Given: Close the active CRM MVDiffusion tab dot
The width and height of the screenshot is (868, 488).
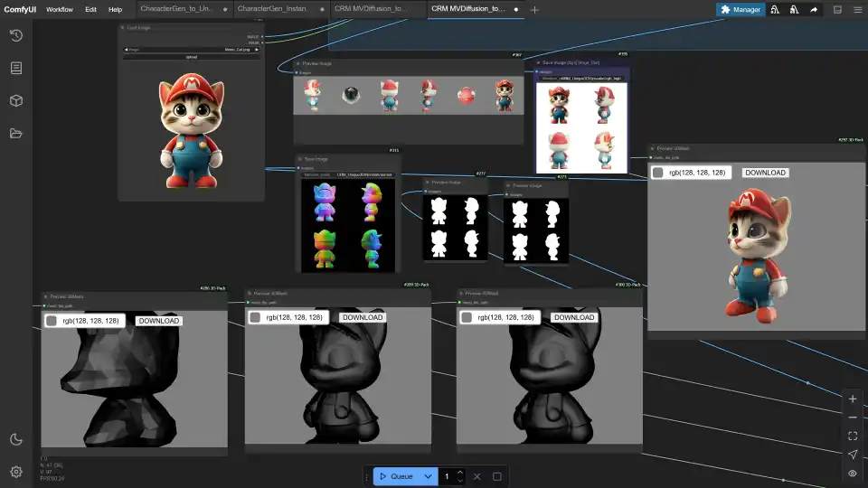Looking at the screenshot, I should click(x=516, y=9).
